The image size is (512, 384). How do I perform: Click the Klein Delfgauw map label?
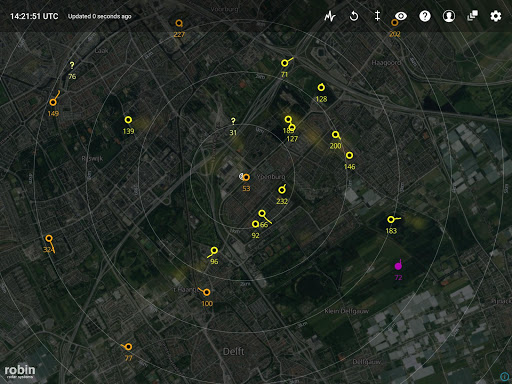pyautogui.click(x=347, y=311)
